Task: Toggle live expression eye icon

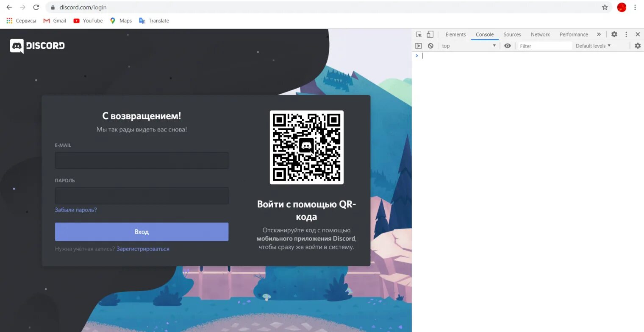Action: (x=508, y=46)
